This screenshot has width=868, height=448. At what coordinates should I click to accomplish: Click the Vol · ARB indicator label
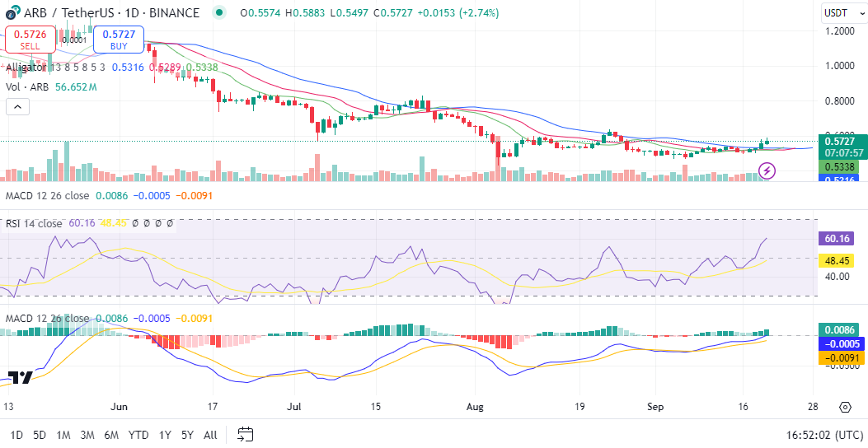(27, 86)
